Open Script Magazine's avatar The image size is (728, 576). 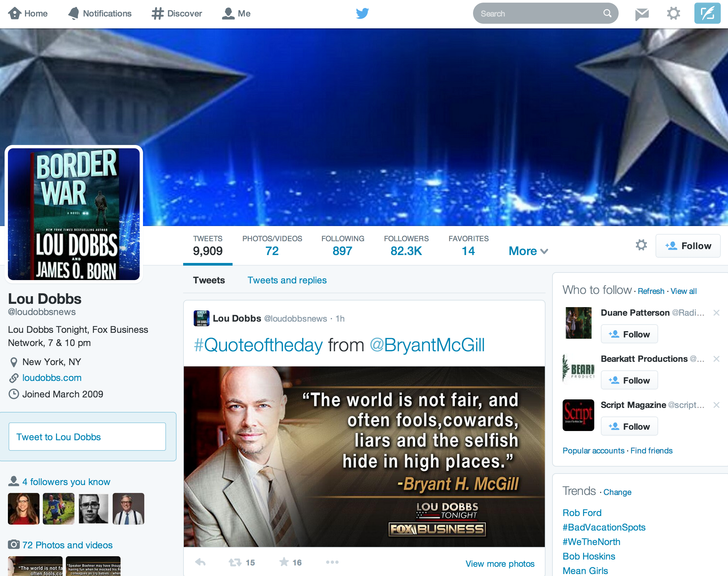click(x=578, y=415)
